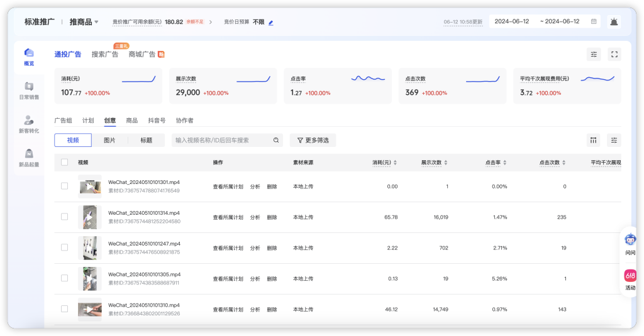The width and height of the screenshot is (644, 336).
Task: Switch to the 计划 tab
Action: [88, 121]
